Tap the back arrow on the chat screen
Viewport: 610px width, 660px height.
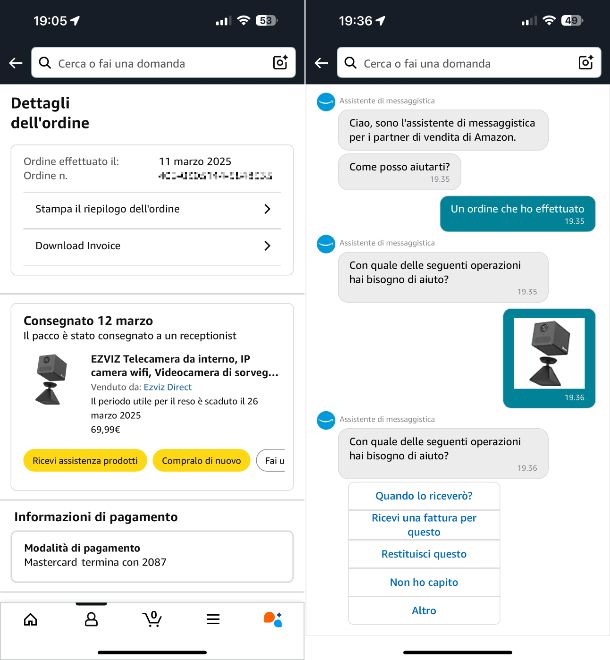321,63
